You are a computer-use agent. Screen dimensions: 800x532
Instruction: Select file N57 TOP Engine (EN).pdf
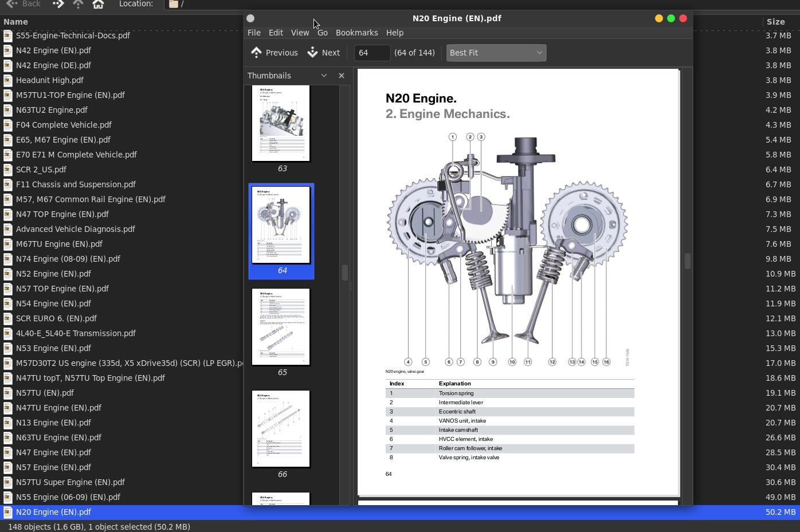click(x=62, y=289)
